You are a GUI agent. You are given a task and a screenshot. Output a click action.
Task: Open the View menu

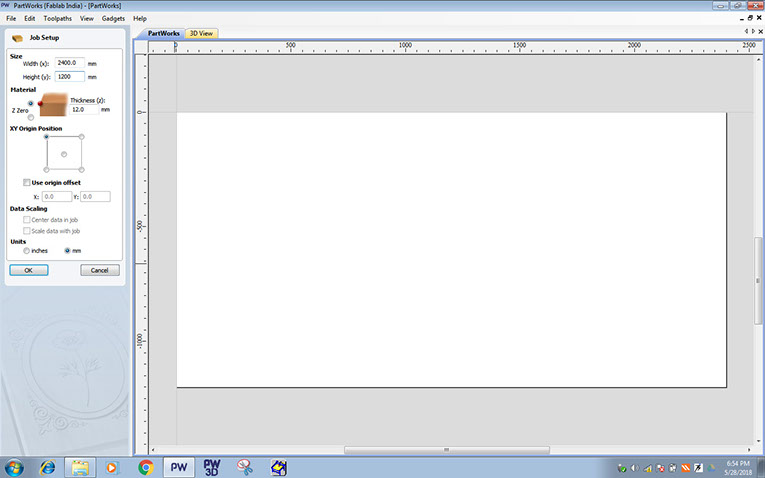pyautogui.click(x=87, y=19)
